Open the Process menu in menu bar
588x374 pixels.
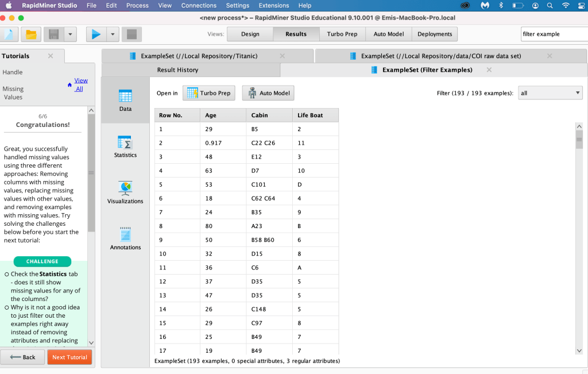pos(137,5)
